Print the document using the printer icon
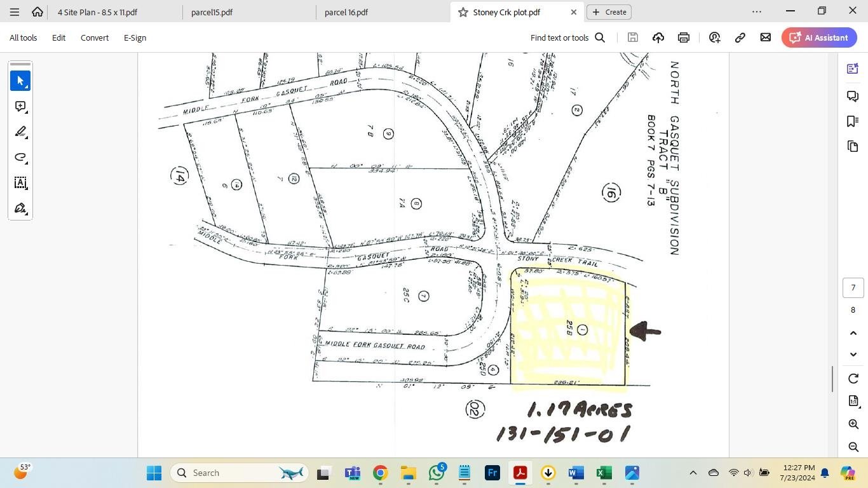 click(684, 37)
